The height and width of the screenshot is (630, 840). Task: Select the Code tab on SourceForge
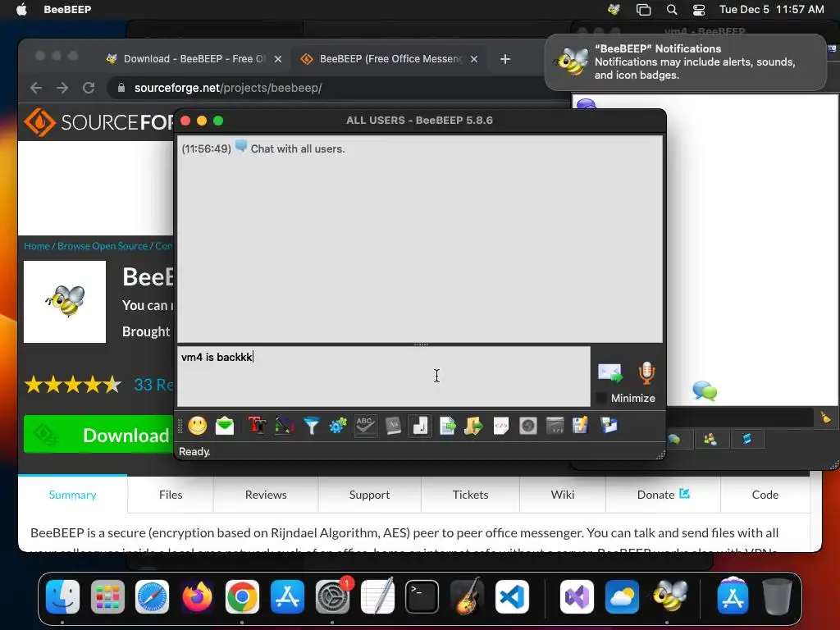click(x=765, y=495)
